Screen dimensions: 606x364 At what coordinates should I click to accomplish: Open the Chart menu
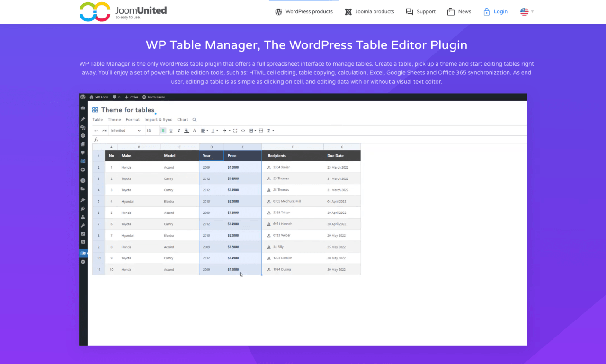click(x=183, y=120)
